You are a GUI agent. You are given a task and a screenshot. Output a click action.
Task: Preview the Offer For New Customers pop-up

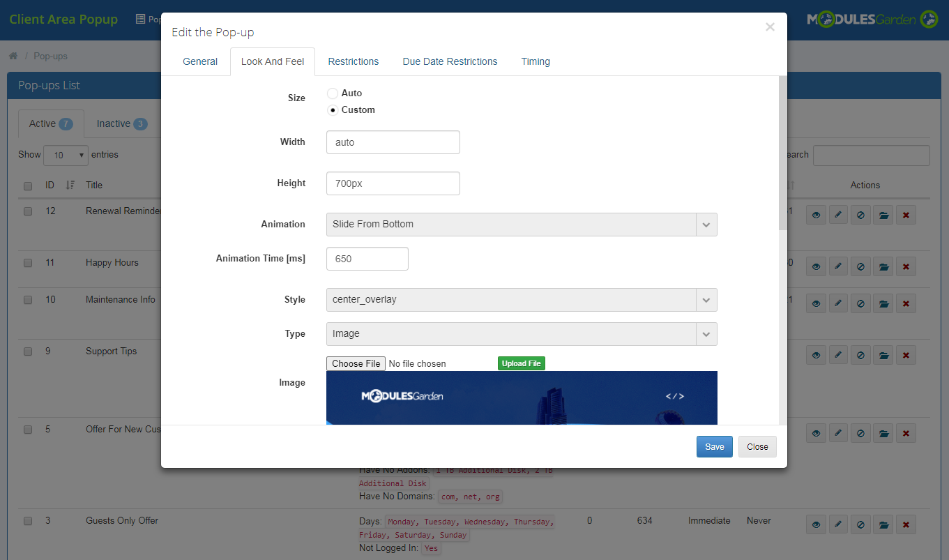[x=816, y=433]
